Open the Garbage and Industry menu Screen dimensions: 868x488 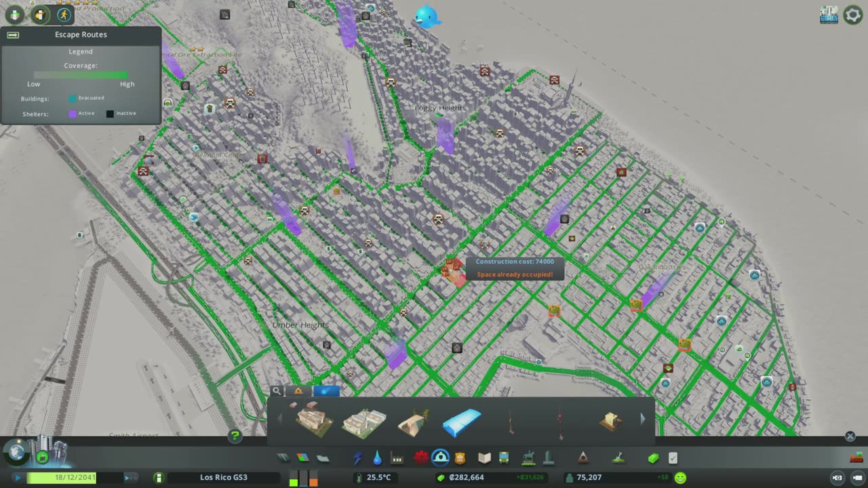(397, 458)
